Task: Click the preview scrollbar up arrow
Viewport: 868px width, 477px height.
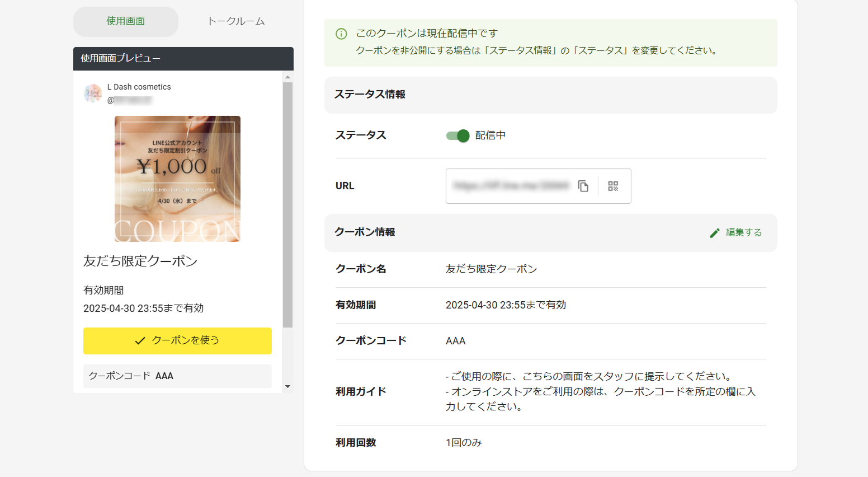Action: [x=287, y=77]
